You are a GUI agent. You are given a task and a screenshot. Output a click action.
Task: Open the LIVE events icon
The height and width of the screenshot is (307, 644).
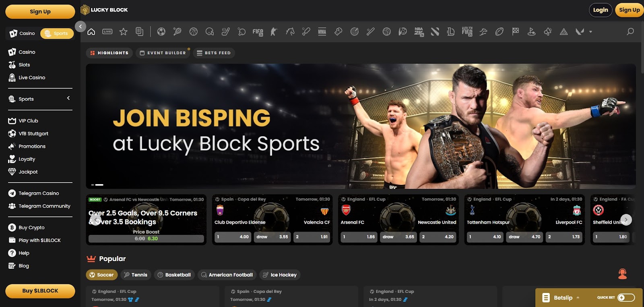107,31
